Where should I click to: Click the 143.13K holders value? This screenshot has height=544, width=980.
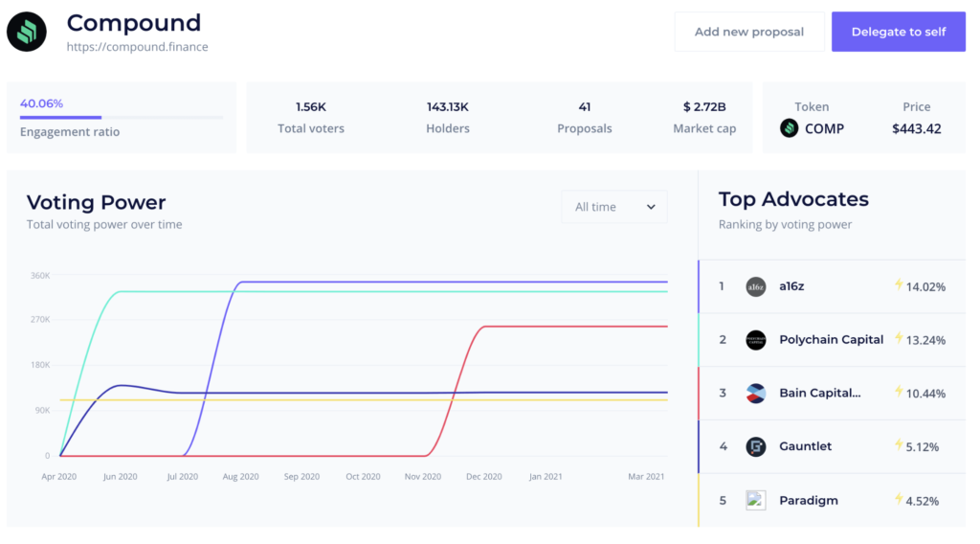[x=448, y=107]
